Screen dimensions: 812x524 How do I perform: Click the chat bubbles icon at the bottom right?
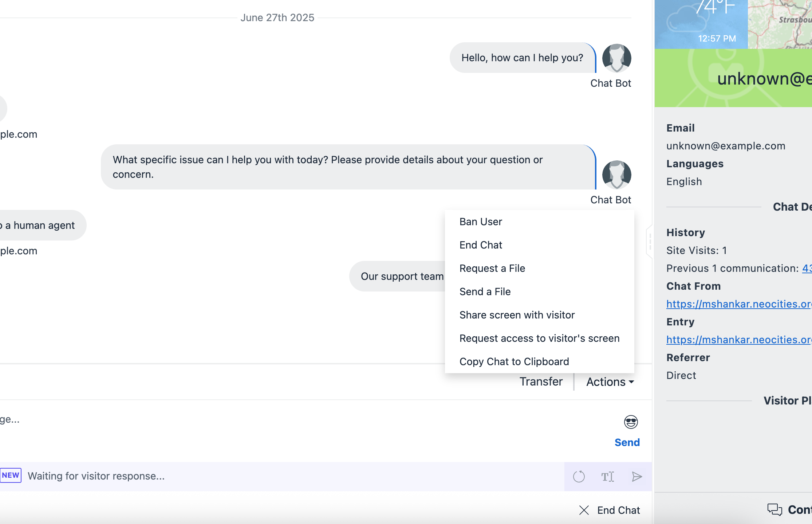pos(774,509)
